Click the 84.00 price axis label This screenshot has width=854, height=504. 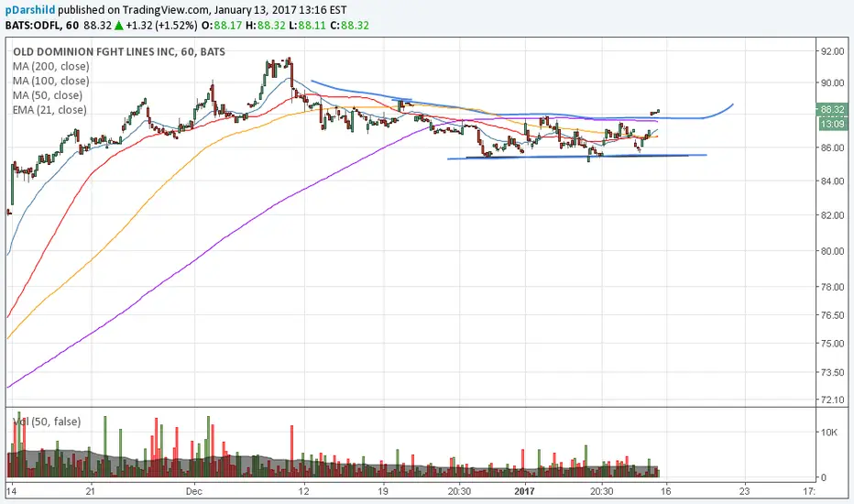pos(833,181)
